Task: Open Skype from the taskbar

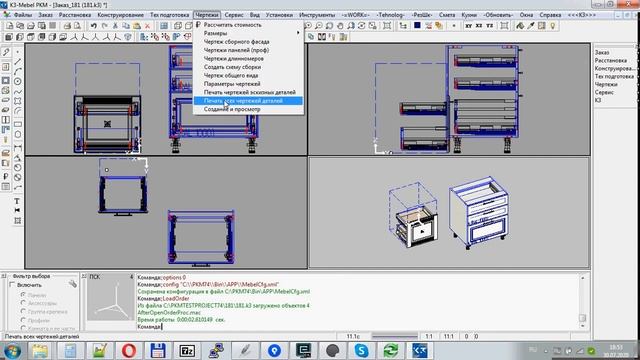Action: 361,351
